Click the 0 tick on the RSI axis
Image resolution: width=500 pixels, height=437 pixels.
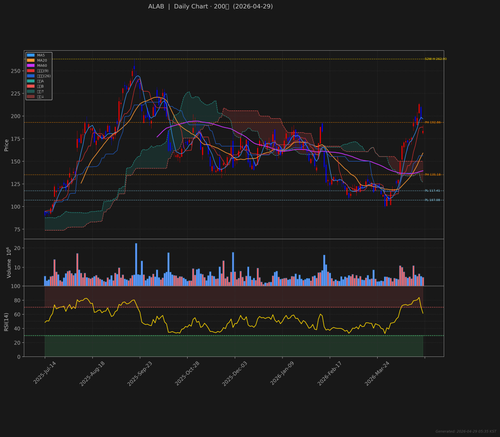point(19,357)
